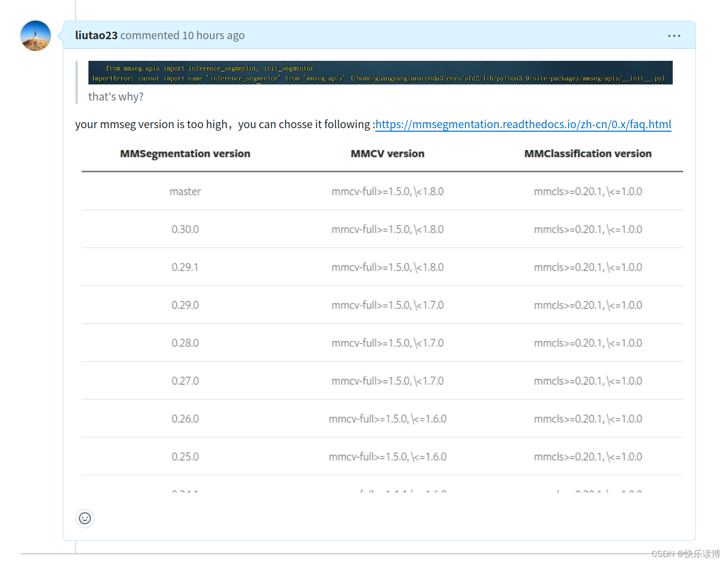Viewport: 728px width, 563px height.
Task: Click the mmcls requirement in the 0.29.1 row
Action: point(588,267)
